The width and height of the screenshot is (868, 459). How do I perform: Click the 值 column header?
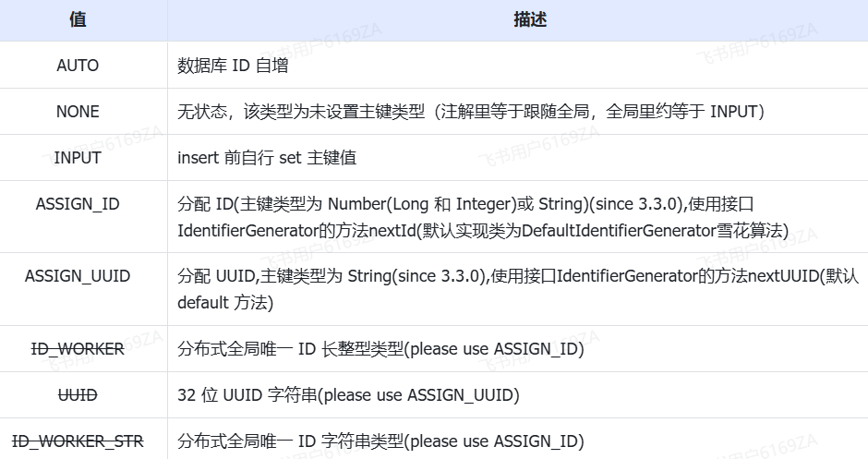78,20
